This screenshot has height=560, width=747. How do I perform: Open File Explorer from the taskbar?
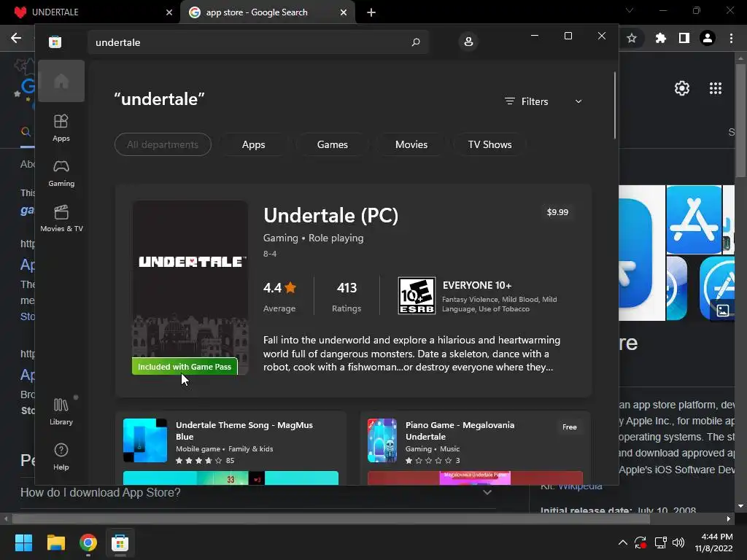pos(55,542)
